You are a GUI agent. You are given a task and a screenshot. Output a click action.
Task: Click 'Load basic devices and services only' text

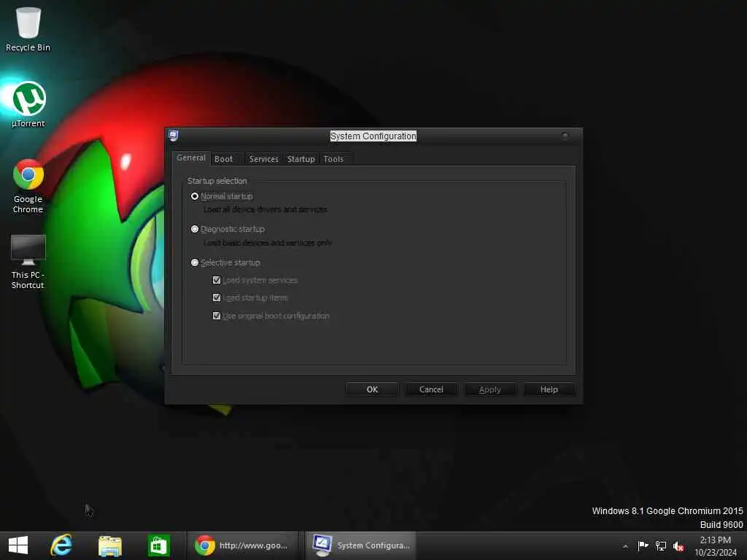click(267, 243)
